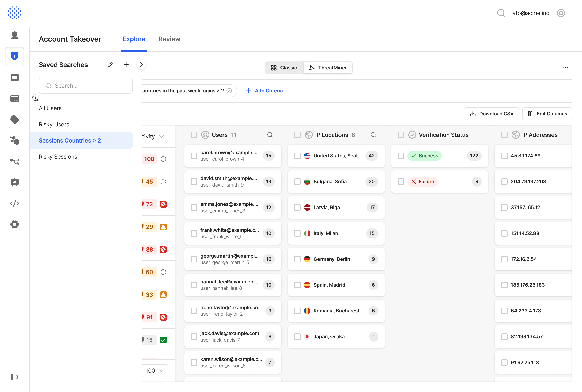Viewport: 582px width, 392px height.
Task: Click the search magnifier in Users column
Action: click(270, 135)
